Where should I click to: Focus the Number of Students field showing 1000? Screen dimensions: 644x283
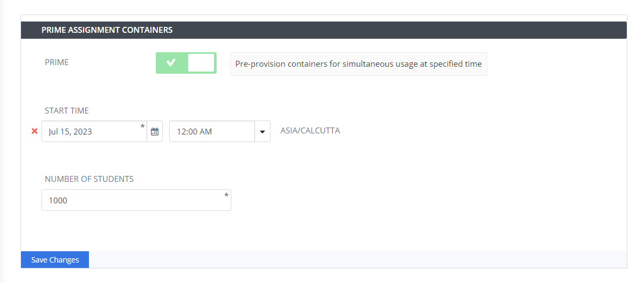[x=136, y=200]
